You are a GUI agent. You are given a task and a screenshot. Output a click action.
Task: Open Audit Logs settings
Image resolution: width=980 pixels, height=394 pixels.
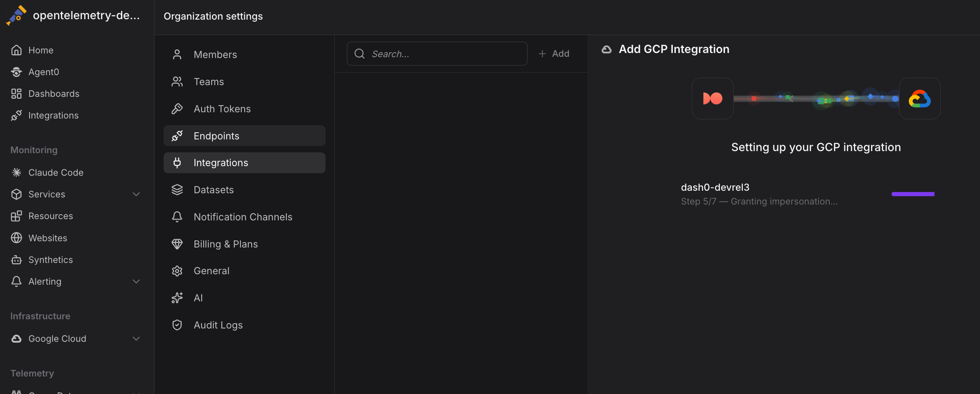pos(245,325)
